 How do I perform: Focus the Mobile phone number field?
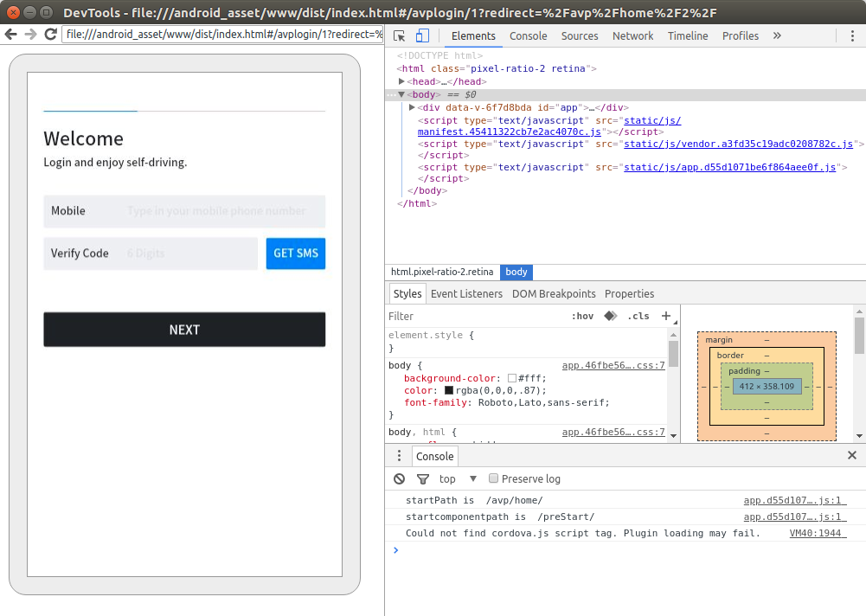pos(184,211)
